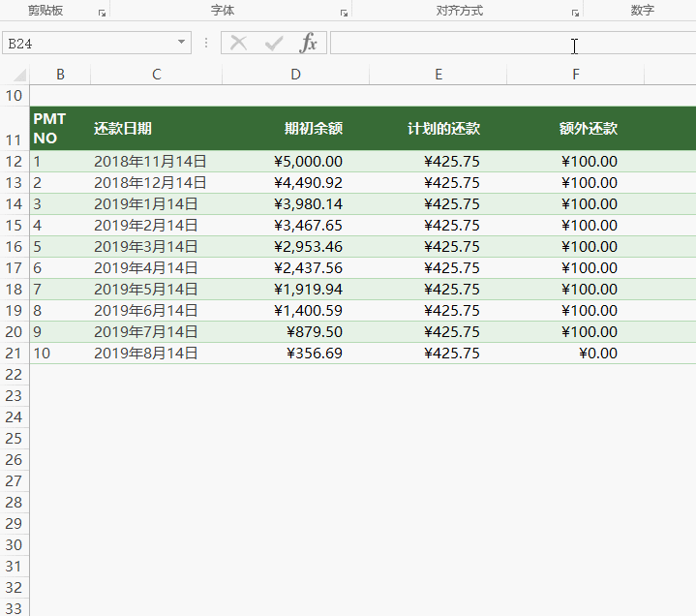Screen dimensions: 696x616
Task: Select ¥100.00 in the 2018年11月14日 row
Action: tap(576, 161)
